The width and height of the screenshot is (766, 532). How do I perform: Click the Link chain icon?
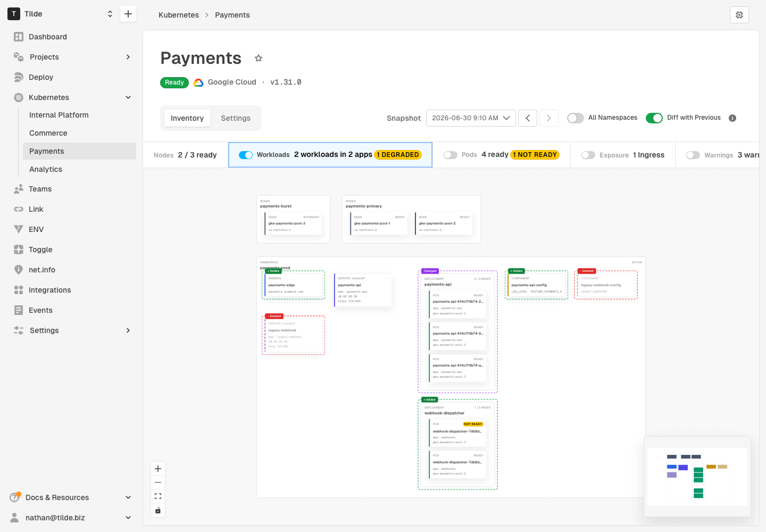(19, 209)
